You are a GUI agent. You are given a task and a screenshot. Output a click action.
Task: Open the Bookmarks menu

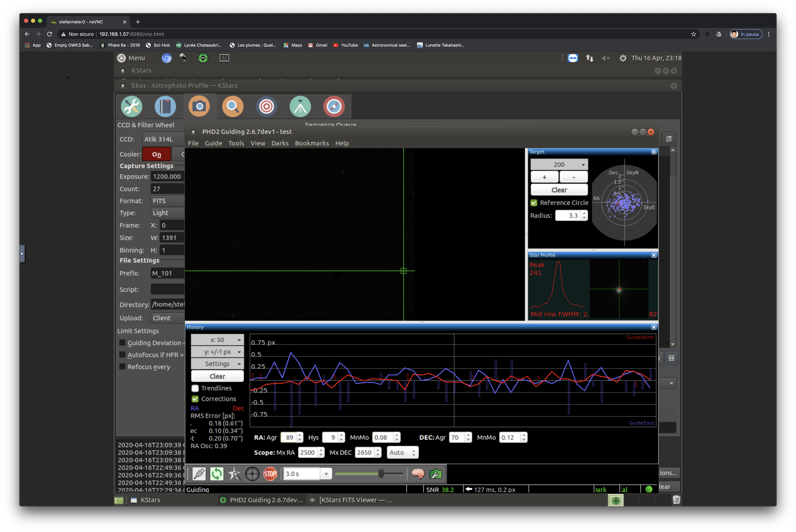pyautogui.click(x=312, y=143)
